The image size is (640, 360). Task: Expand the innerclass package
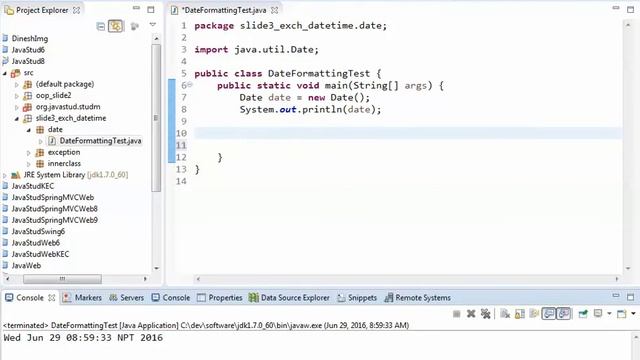click(x=29, y=164)
